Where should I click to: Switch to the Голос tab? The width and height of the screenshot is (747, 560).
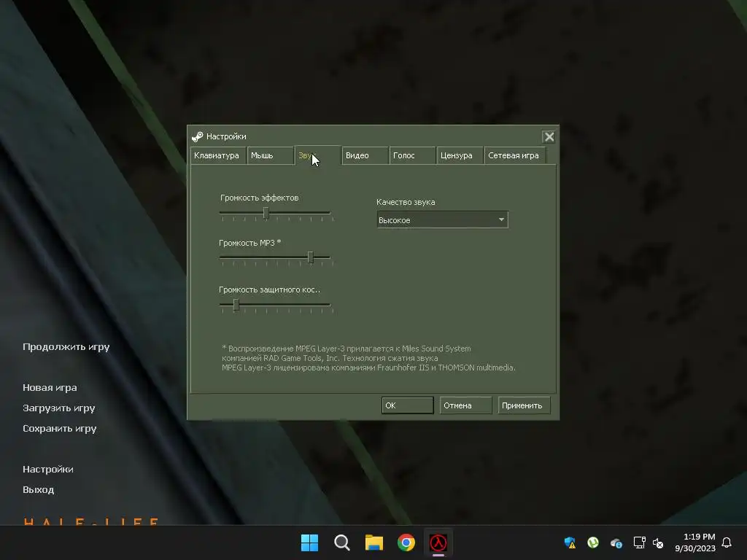(x=411, y=155)
